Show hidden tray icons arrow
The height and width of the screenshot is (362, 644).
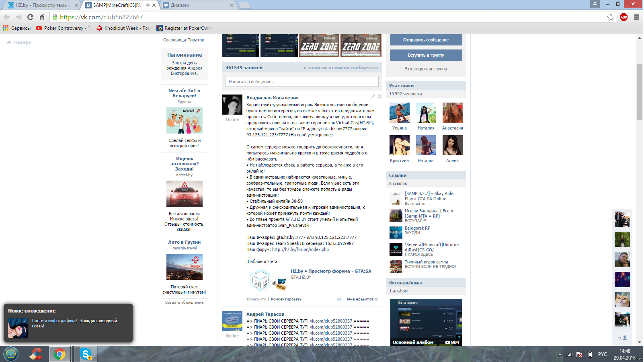tap(560, 354)
